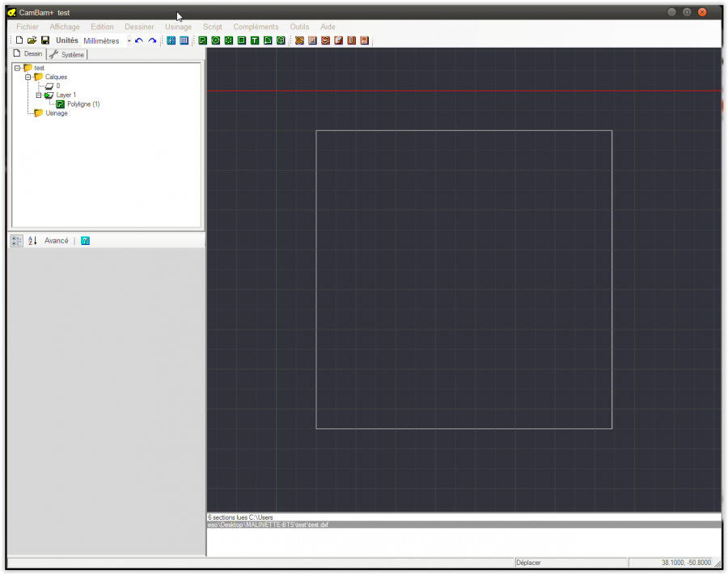Collapse the Calques folder expander
This screenshot has height=574, width=728.
(28, 77)
